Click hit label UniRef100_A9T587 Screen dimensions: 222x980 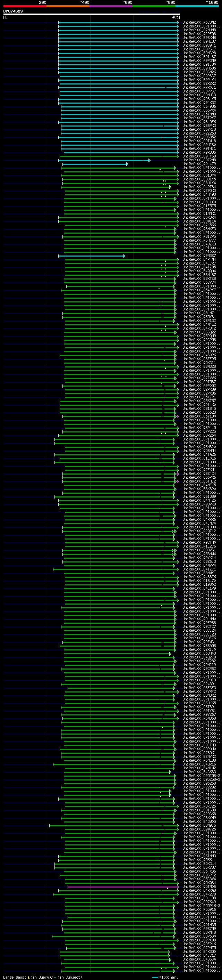tap(199, 382)
